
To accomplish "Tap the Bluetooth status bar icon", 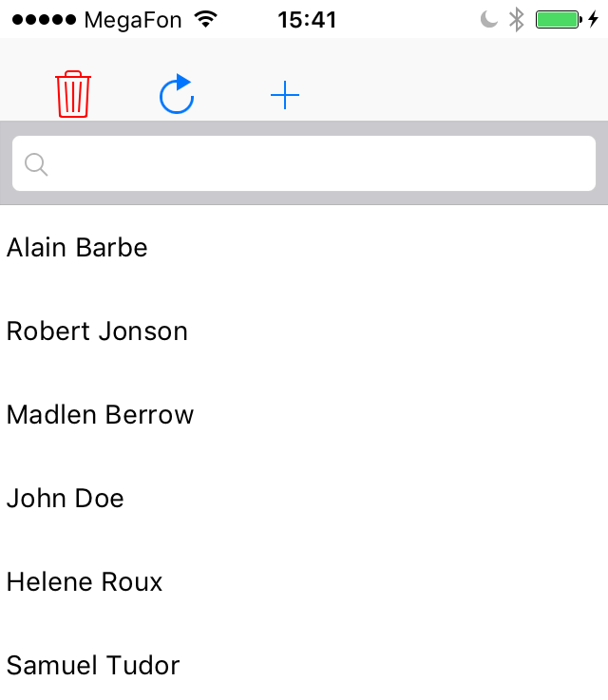I will click(x=517, y=20).
